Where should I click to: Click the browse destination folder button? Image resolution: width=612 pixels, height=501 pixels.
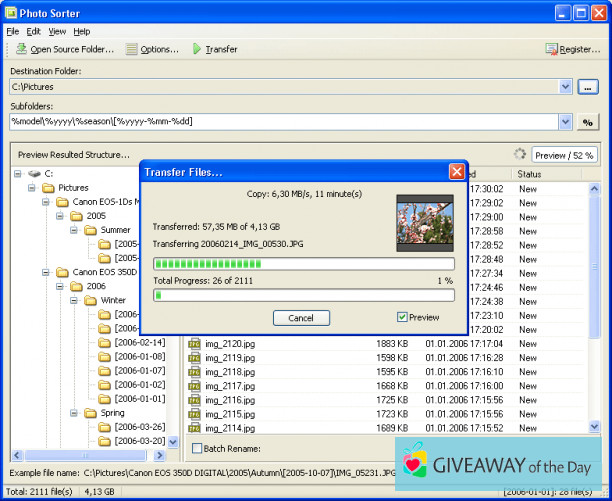coord(588,87)
